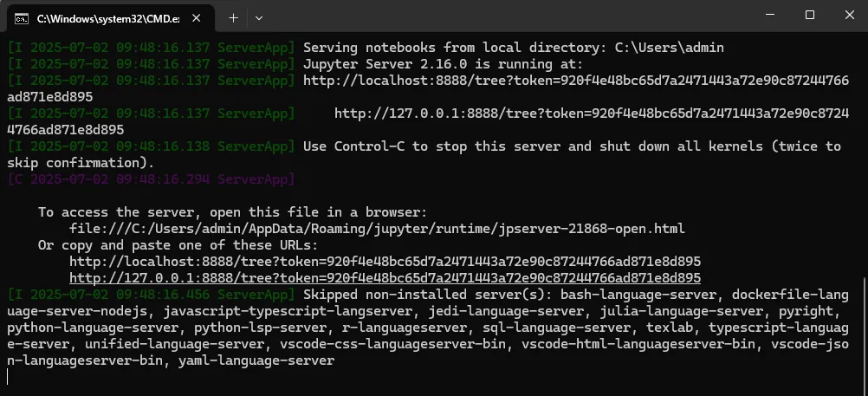
Task: Open the underlined 127.0.0.1:8888 tree URL
Action: point(385,277)
